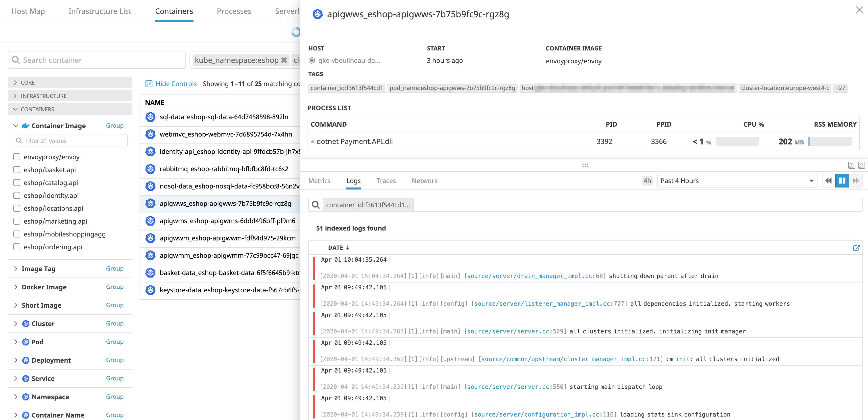
Task: Click Group next to Deployment
Action: point(115,360)
